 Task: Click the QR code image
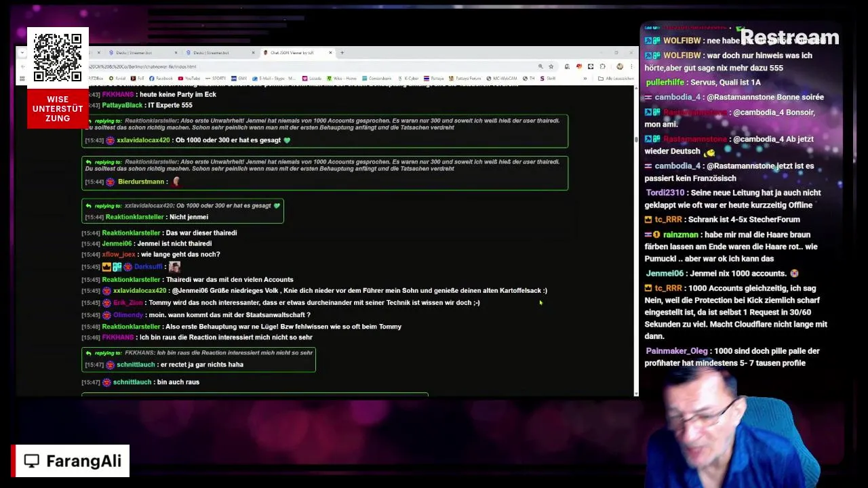(x=58, y=58)
